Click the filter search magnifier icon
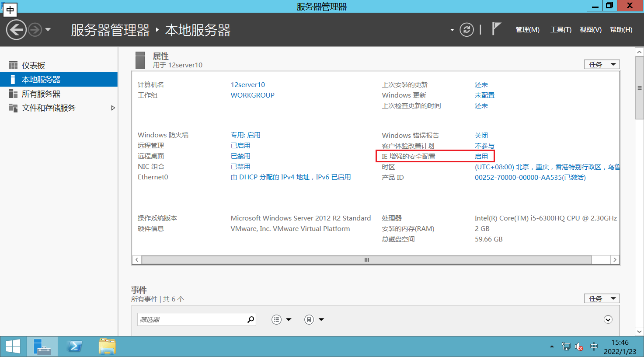Viewport: 644px width, 357px height. click(x=251, y=319)
